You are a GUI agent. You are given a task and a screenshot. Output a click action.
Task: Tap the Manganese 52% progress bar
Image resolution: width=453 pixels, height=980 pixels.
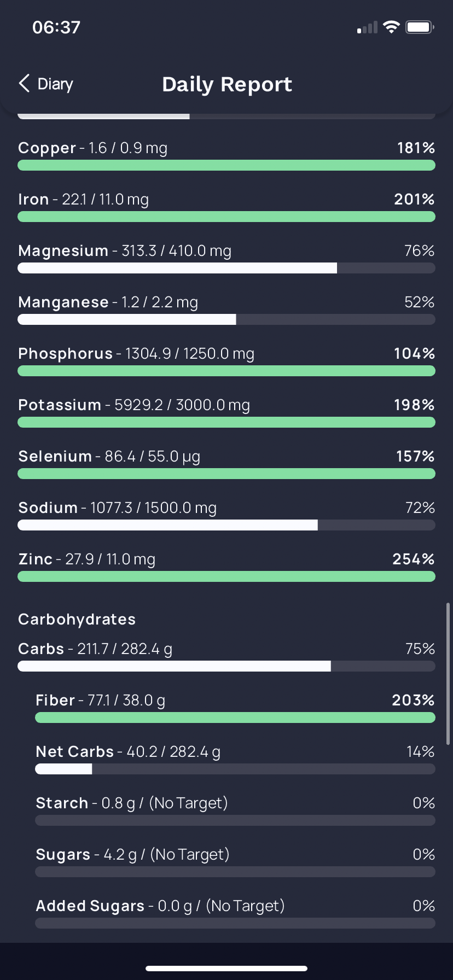pyautogui.click(x=226, y=319)
